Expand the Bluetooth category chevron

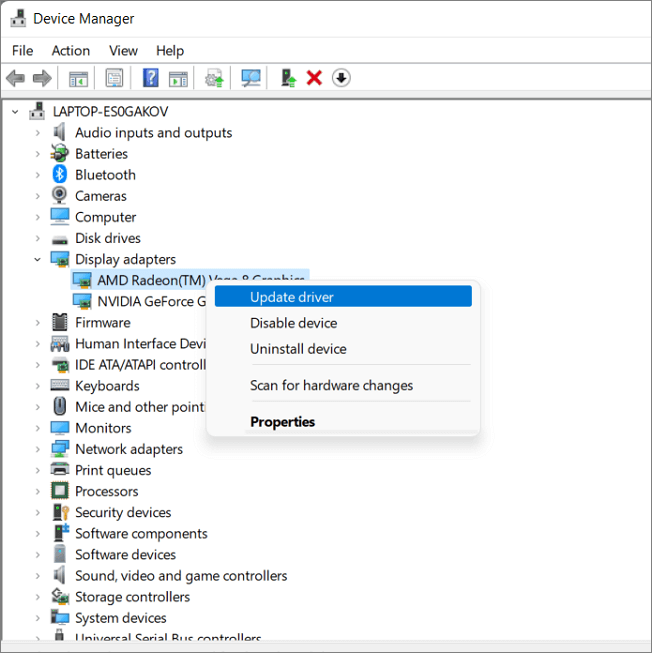37,174
